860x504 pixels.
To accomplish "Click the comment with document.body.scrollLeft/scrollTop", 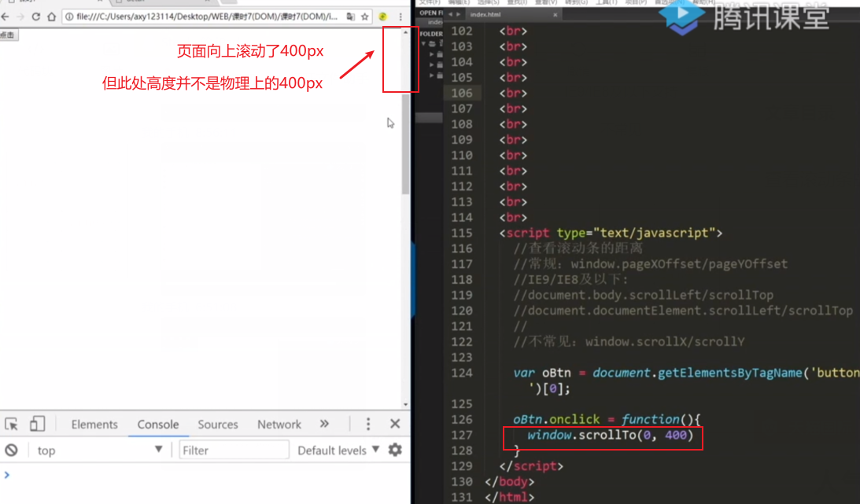I will (x=644, y=296).
